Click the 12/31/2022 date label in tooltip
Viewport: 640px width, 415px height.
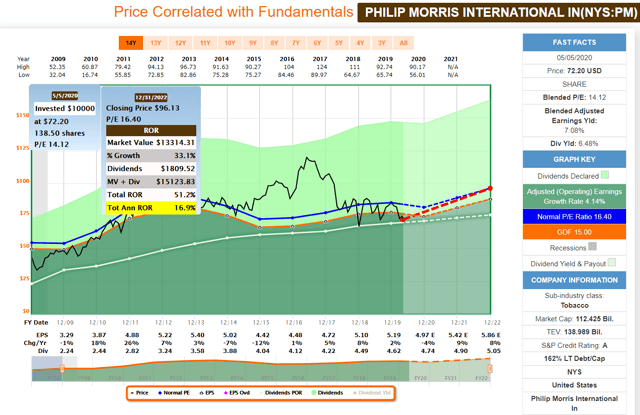pyautogui.click(x=151, y=98)
